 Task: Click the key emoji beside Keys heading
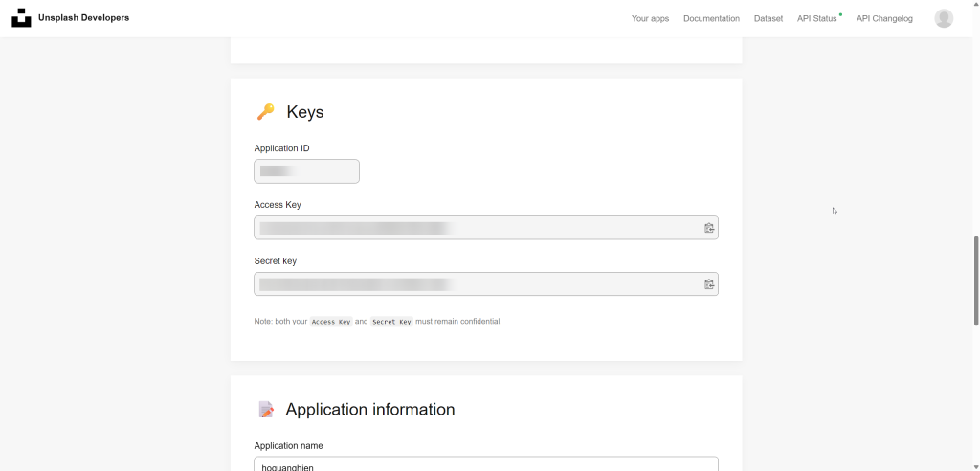(265, 112)
